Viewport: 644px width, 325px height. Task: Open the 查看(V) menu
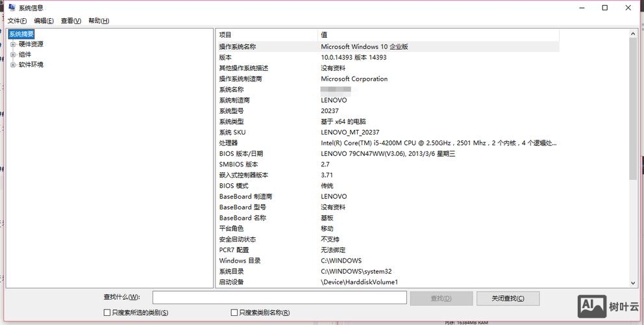click(x=71, y=21)
